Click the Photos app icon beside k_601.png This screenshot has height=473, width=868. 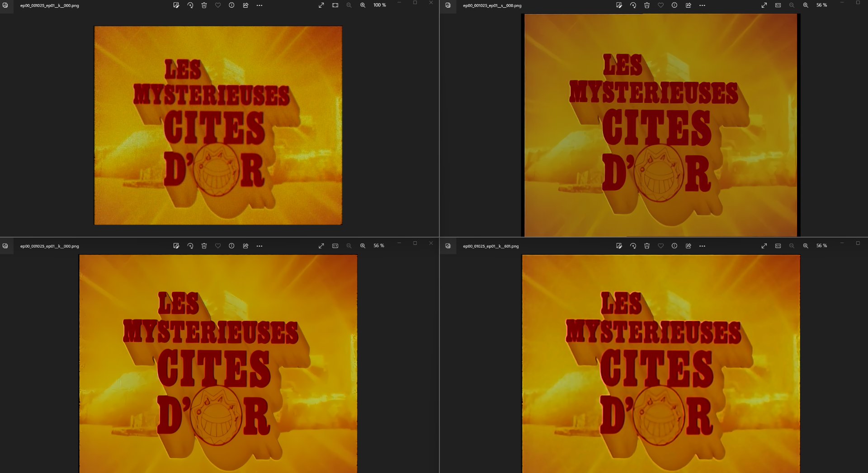(448, 246)
